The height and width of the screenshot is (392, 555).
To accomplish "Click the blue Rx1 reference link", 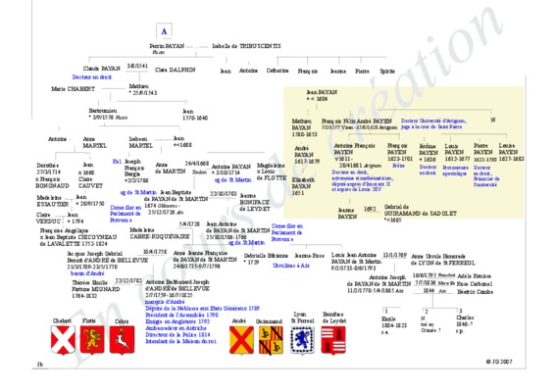I will click(117, 162).
